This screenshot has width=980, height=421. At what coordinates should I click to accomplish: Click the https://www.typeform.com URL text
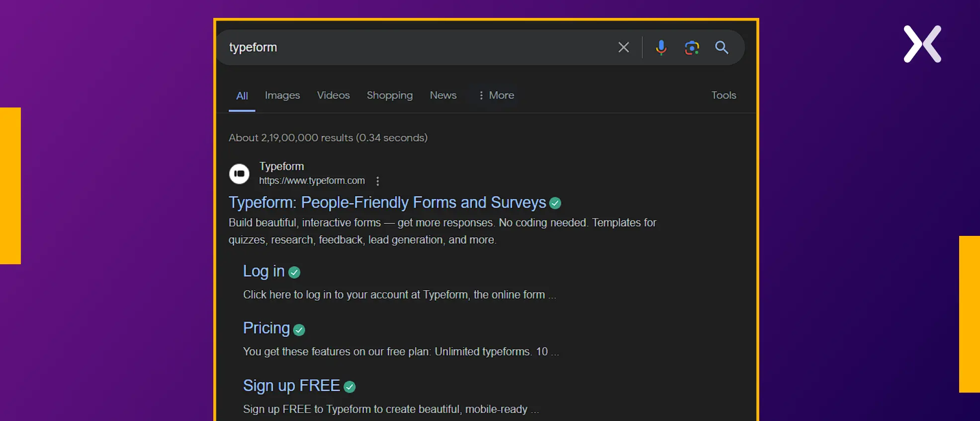(312, 181)
